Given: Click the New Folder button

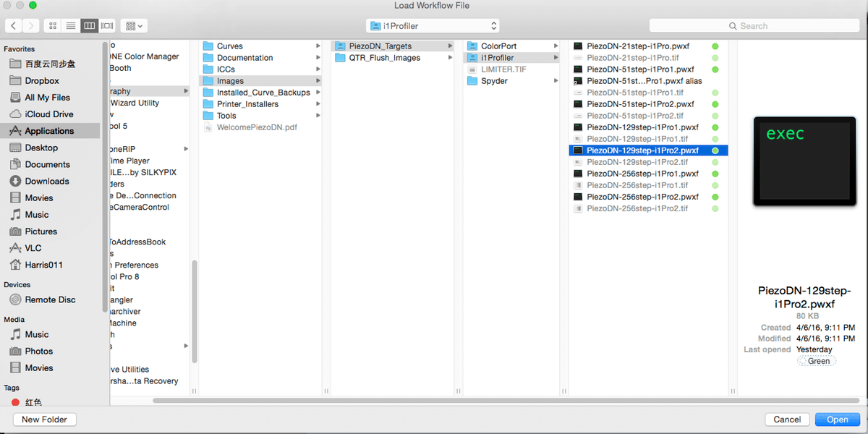Looking at the screenshot, I should tap(45, 420).
